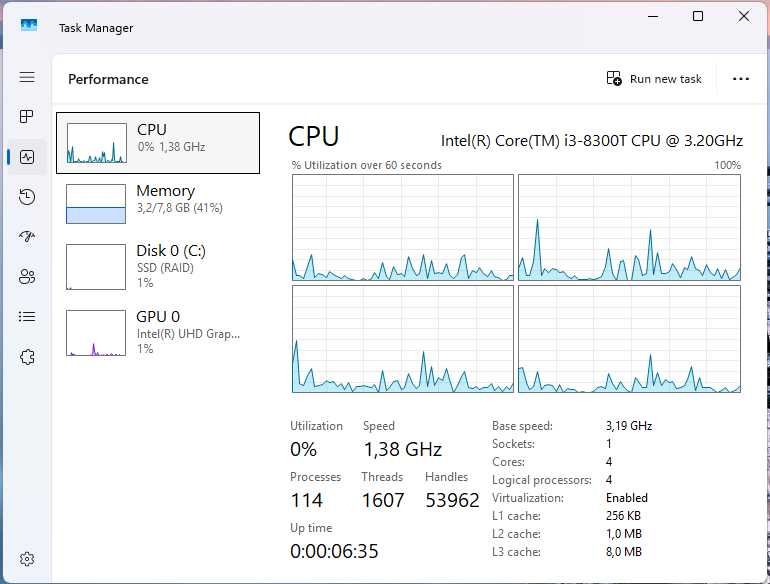Select the Performance sidebar icon
This screenshot has height=584, width=770.
27,157
